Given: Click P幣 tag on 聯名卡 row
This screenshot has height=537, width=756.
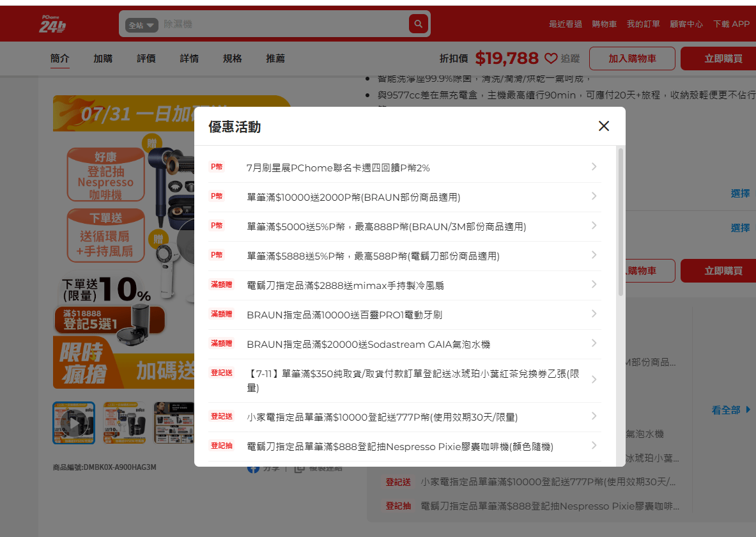Looking at the screenshot, I should 217,167.
